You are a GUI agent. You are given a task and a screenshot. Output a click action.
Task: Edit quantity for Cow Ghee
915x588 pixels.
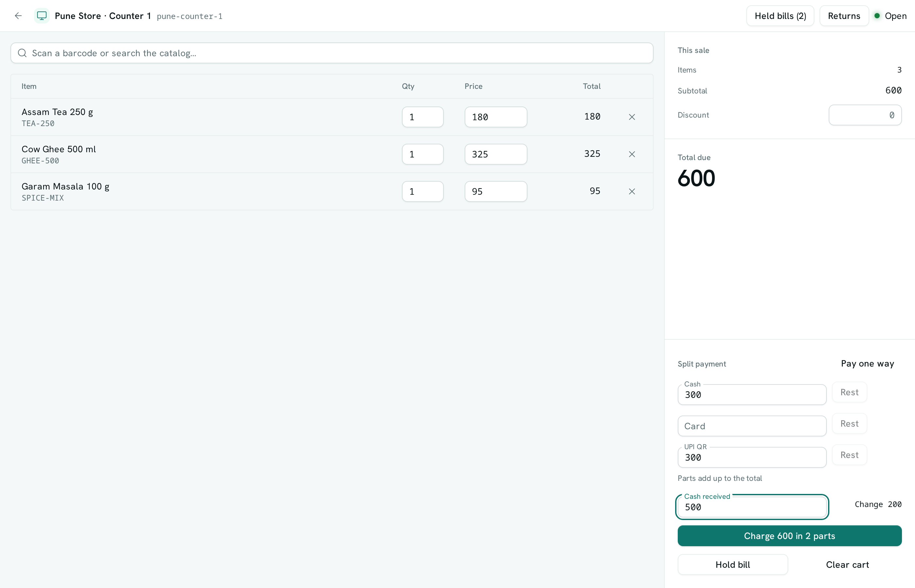click(422, 154)
